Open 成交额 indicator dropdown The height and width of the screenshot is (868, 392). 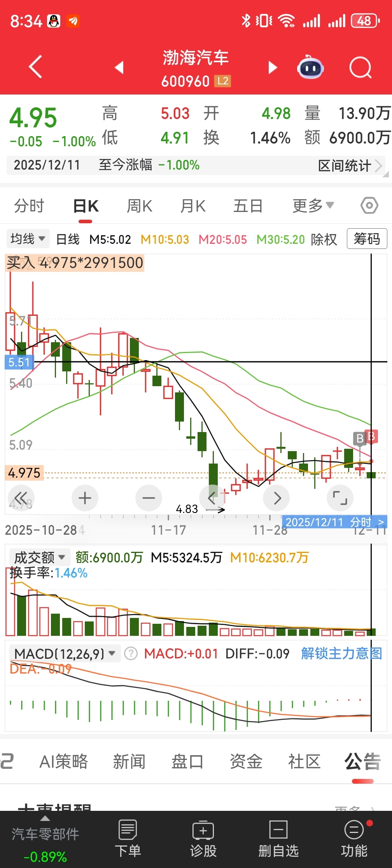[x=39, y=557]
